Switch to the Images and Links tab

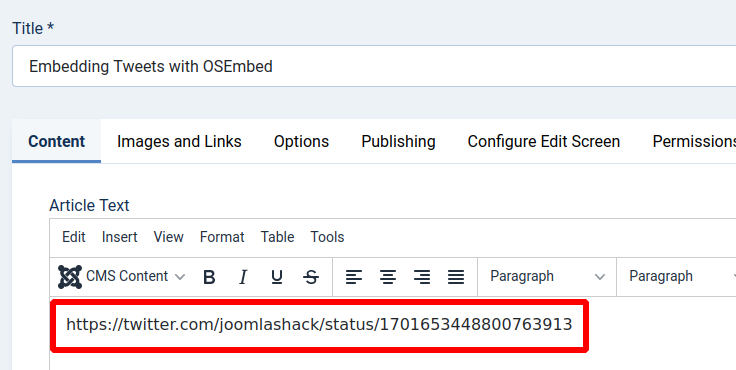(x=179, y=141)
